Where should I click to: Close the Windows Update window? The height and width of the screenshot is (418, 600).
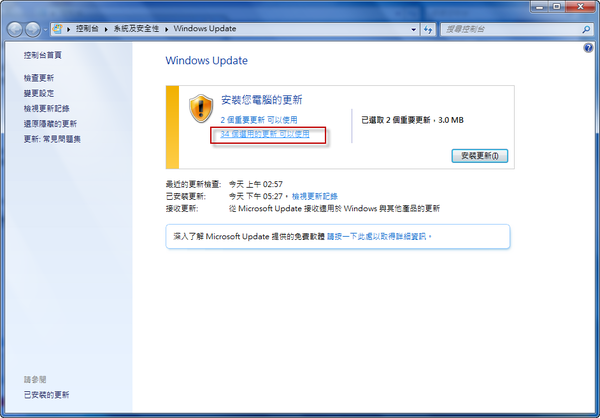point(580,7)
